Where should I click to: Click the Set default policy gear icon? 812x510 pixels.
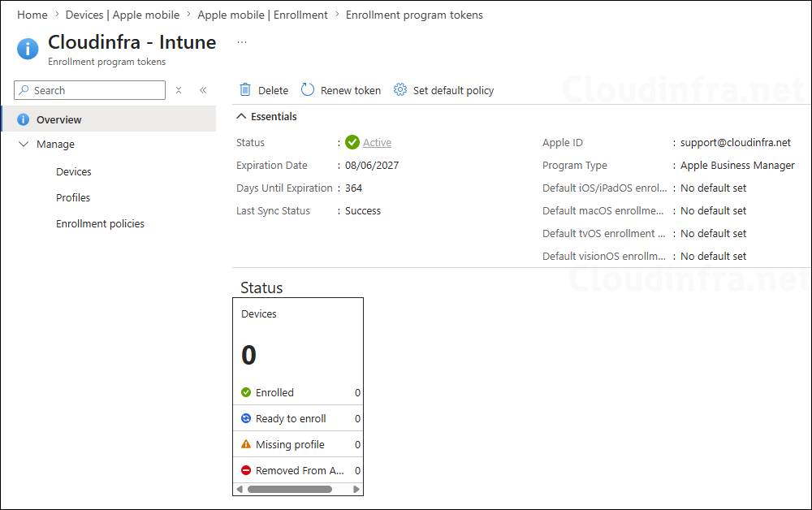[x=400, y=89]
